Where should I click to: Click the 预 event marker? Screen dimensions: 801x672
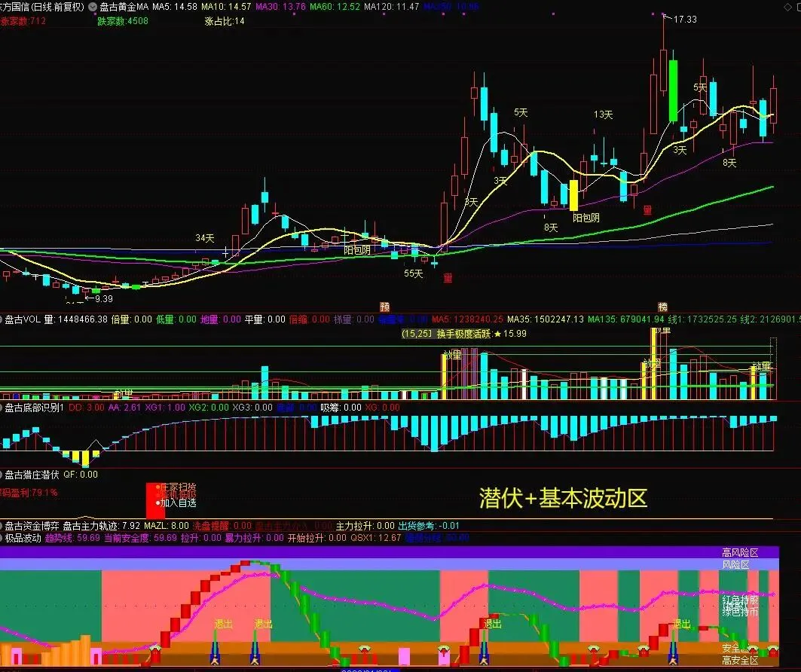point(384,307)
